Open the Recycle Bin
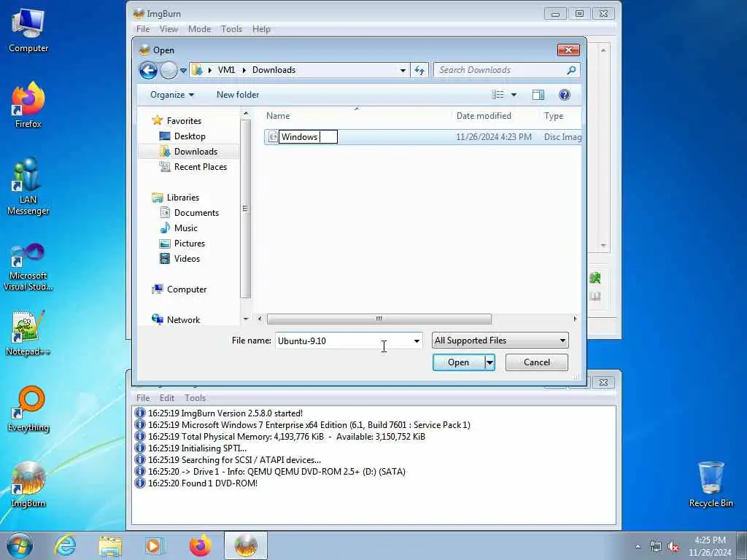 (711, 485)
